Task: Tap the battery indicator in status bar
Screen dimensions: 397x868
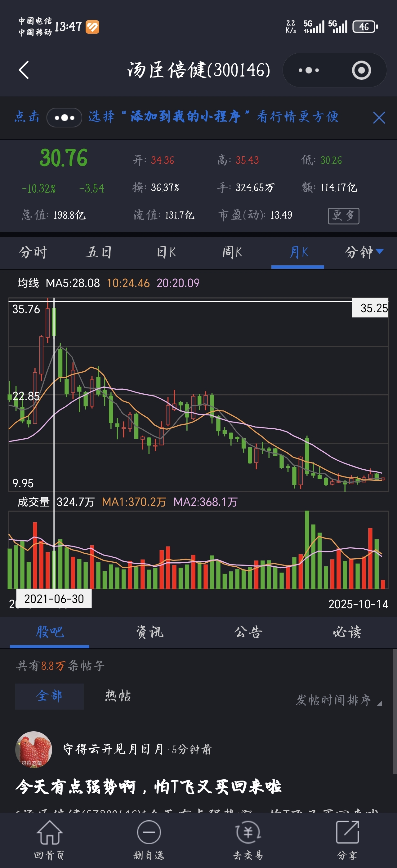Action: (365, 27)
